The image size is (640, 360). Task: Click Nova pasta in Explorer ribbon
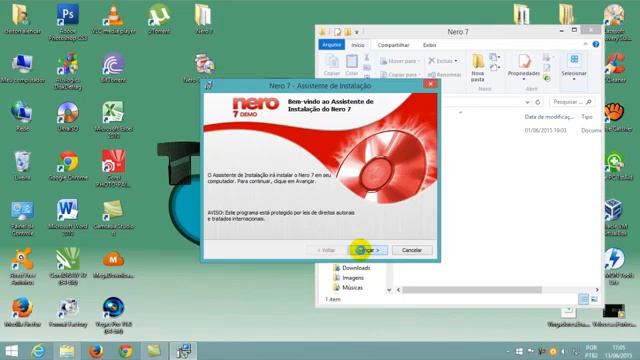(478, 68)
